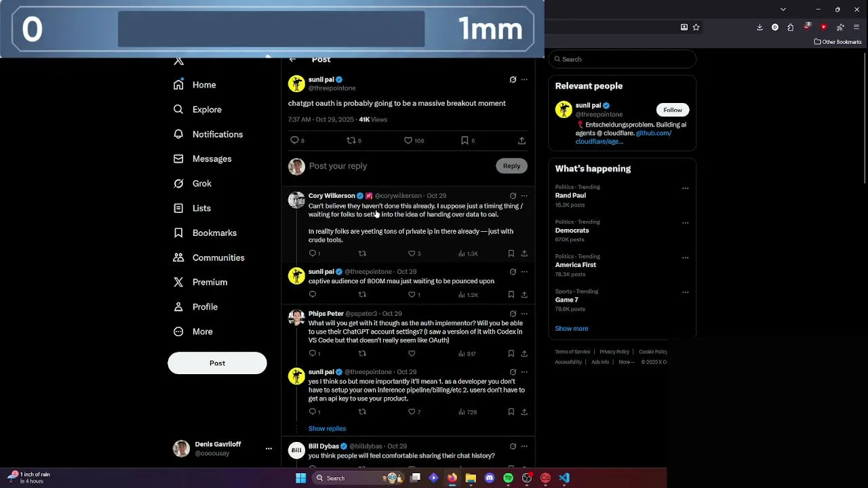Click the back arrow beside Post heading
868x488 pixels.
pyautogui.click(x=292, y=60)
